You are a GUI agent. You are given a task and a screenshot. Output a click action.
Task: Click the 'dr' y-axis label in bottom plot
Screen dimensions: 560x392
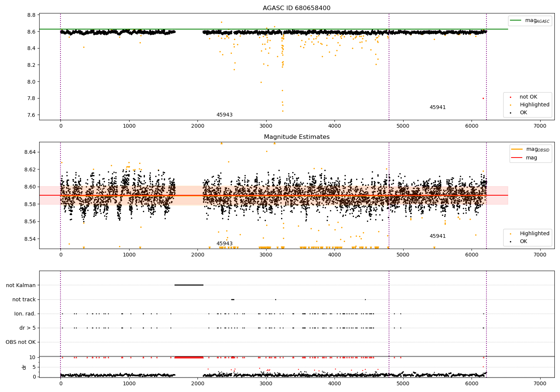[24, 367]
